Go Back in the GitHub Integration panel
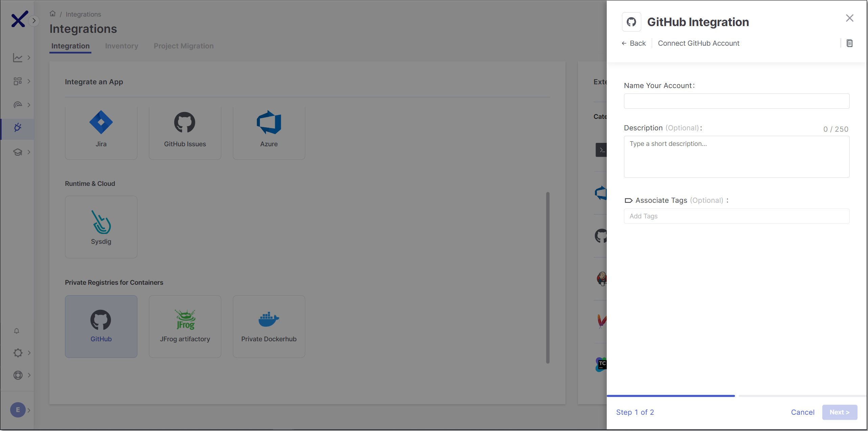 tap(633, 43)
